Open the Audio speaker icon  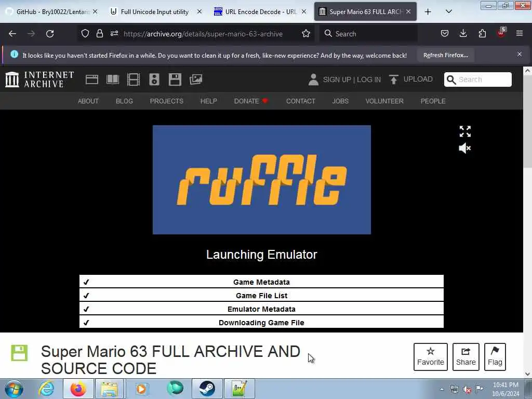tap(154, 79)
